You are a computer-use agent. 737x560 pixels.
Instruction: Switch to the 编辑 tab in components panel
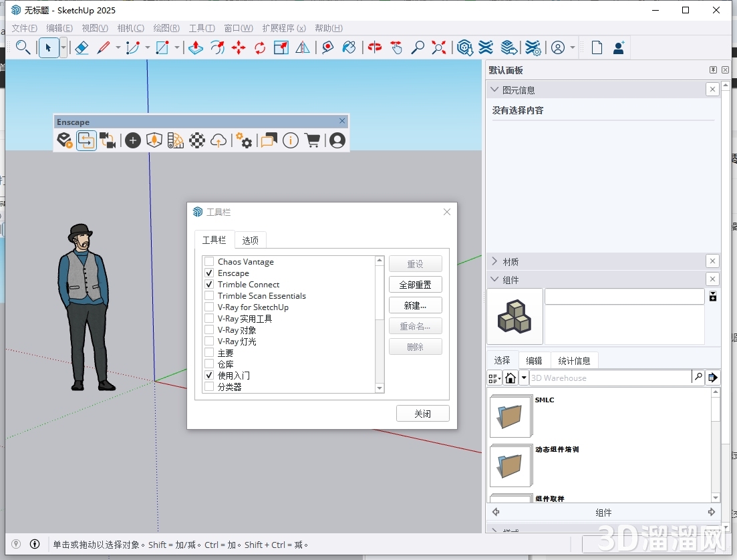click(x=534, y=361)
